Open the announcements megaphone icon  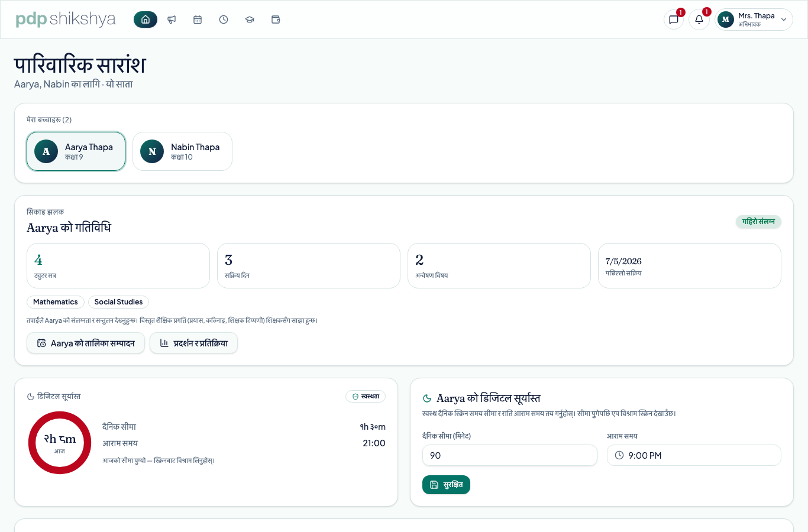[172, 20]
